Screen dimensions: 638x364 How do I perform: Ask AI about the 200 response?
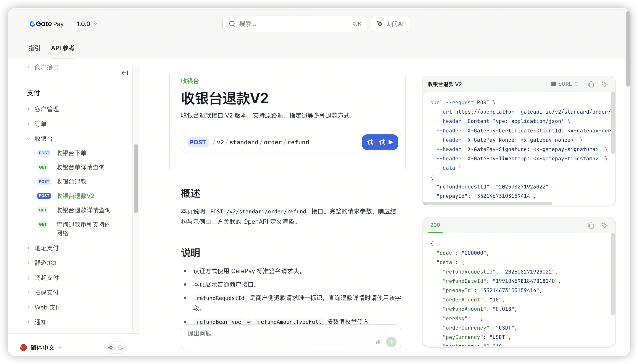[604, 225]
